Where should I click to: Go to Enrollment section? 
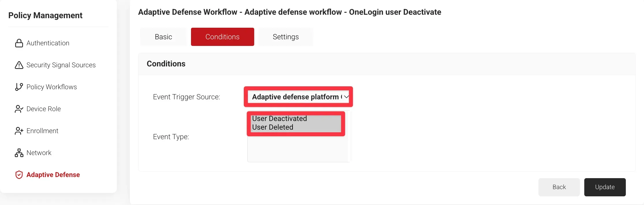click(42, 131)
